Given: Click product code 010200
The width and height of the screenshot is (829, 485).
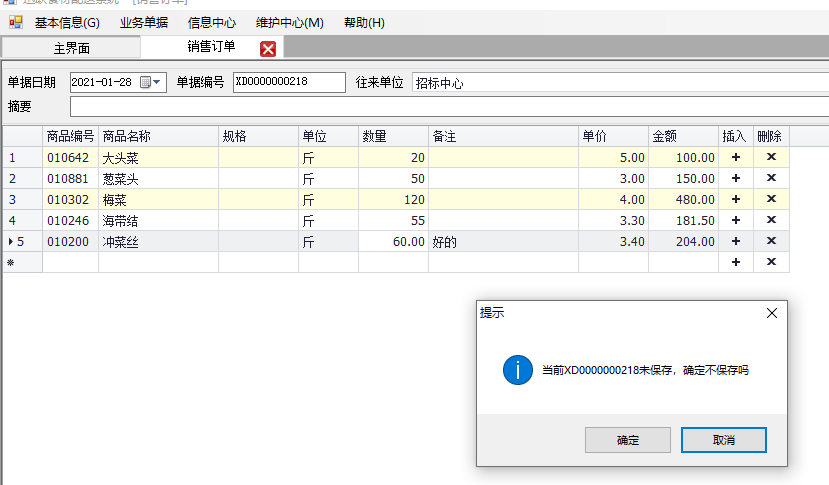Looking at the screenshot, I should point(70,241).
